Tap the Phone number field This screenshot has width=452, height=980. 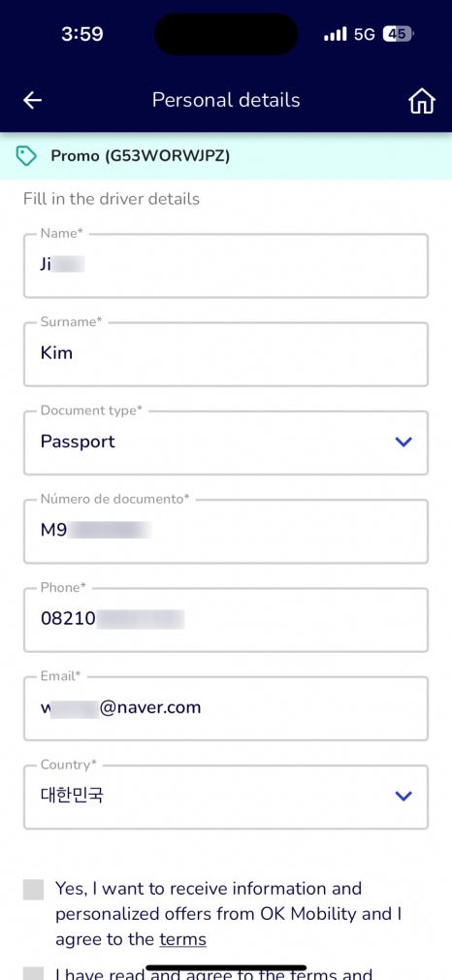tap(226, 620)
